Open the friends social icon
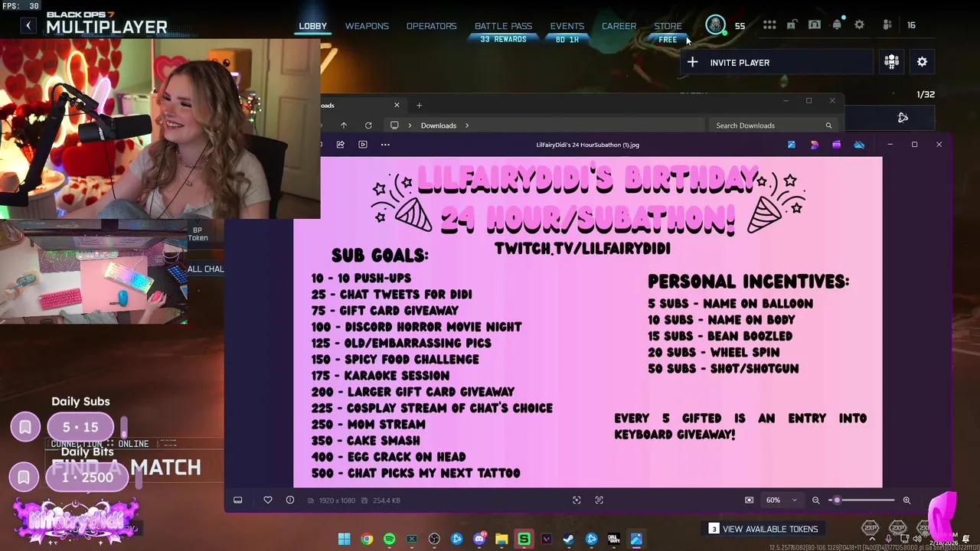The height and width of the screenshot is (551, 980). [887, 25]
